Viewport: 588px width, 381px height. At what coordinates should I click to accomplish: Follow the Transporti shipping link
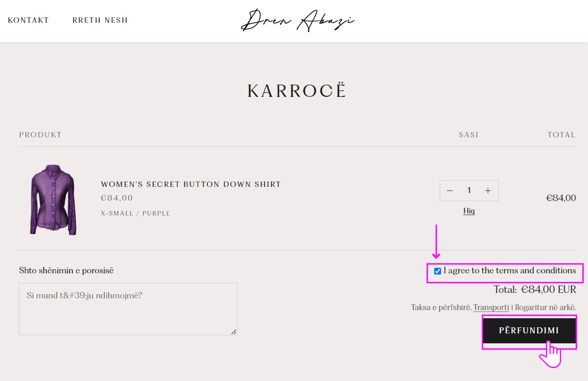pos(491,307)
